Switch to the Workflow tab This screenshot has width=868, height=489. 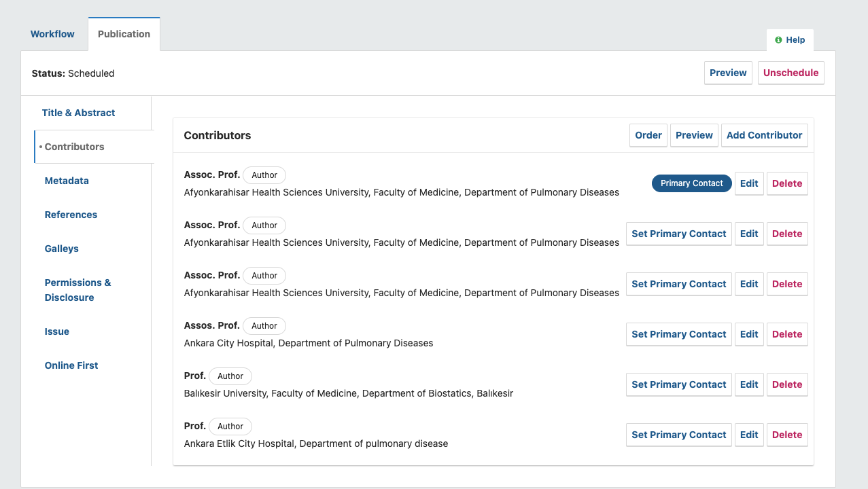[x=52, y=34]
